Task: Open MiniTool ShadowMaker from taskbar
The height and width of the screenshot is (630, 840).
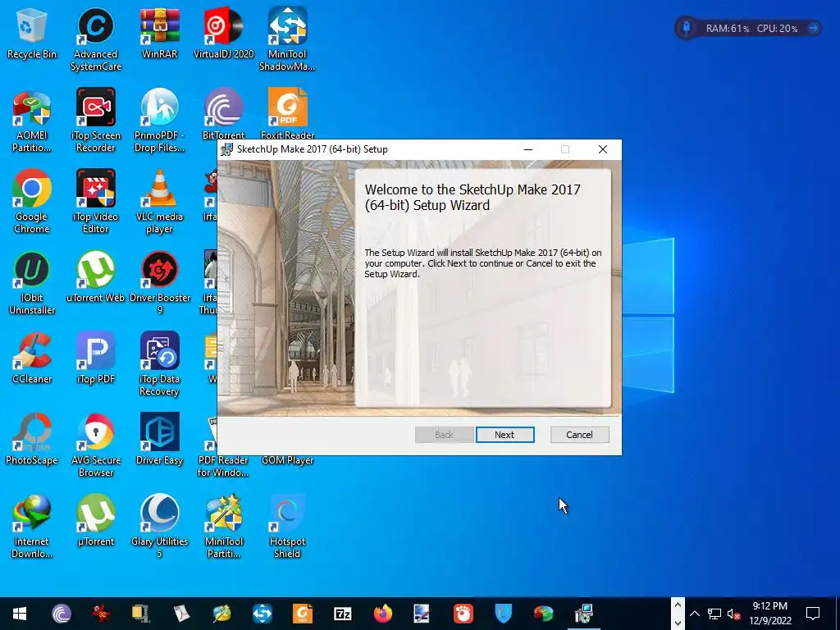Action: 262,614
